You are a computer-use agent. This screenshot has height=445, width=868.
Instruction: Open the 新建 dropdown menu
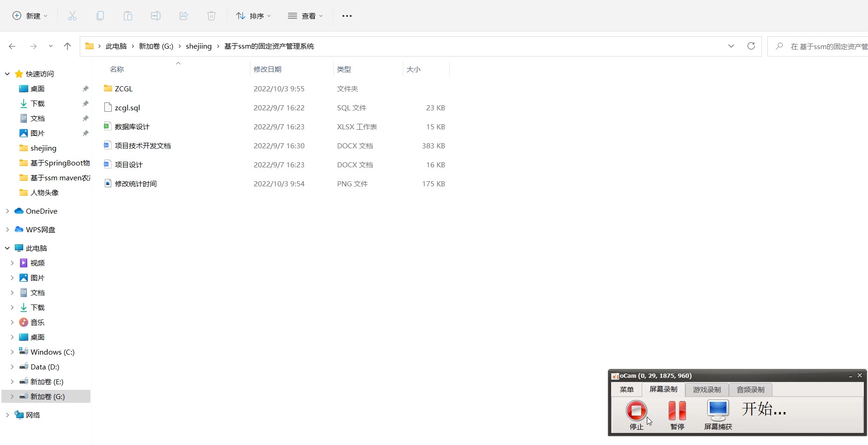(x=30, y=16)
